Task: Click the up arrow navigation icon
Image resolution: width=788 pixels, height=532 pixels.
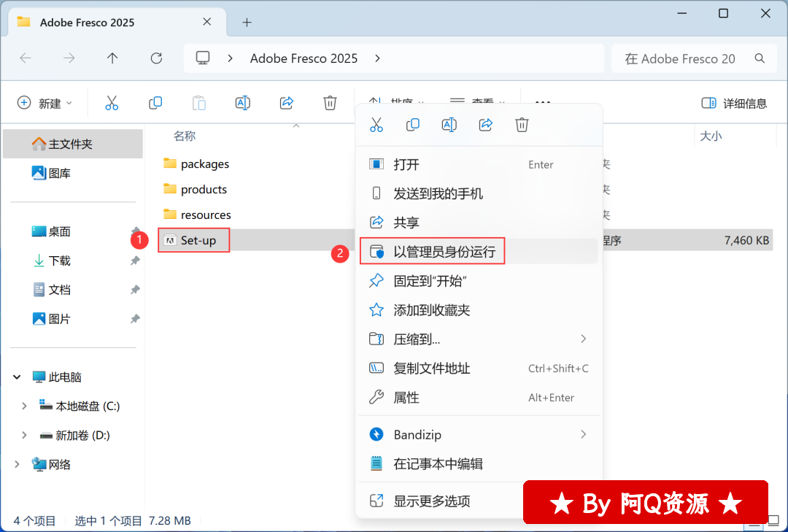Action: point(112,58)
